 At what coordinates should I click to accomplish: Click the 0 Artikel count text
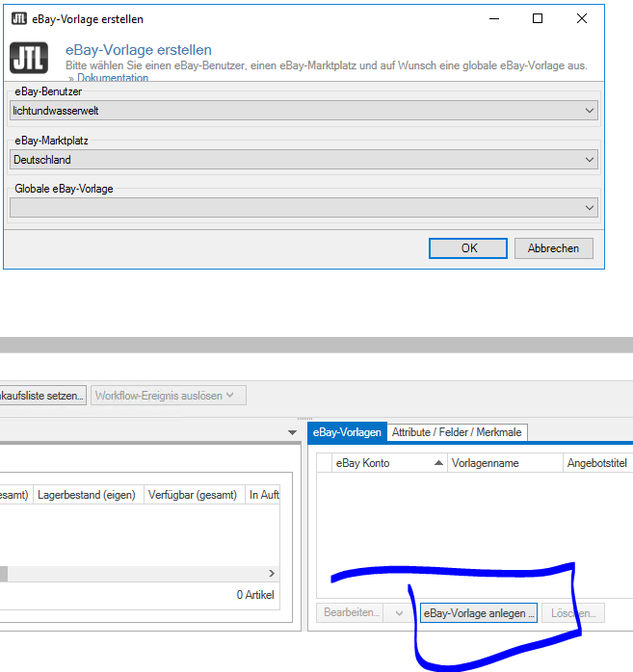tap(255, 595)
